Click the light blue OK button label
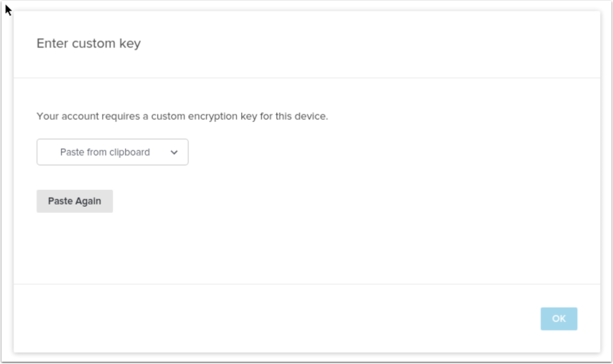 (x=559, y=319)
